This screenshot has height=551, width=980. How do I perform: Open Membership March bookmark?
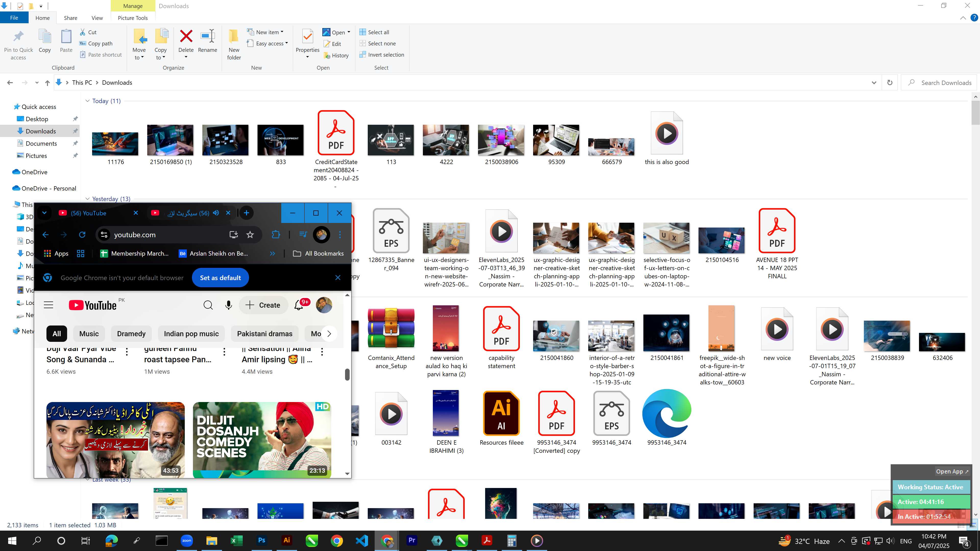134,254
